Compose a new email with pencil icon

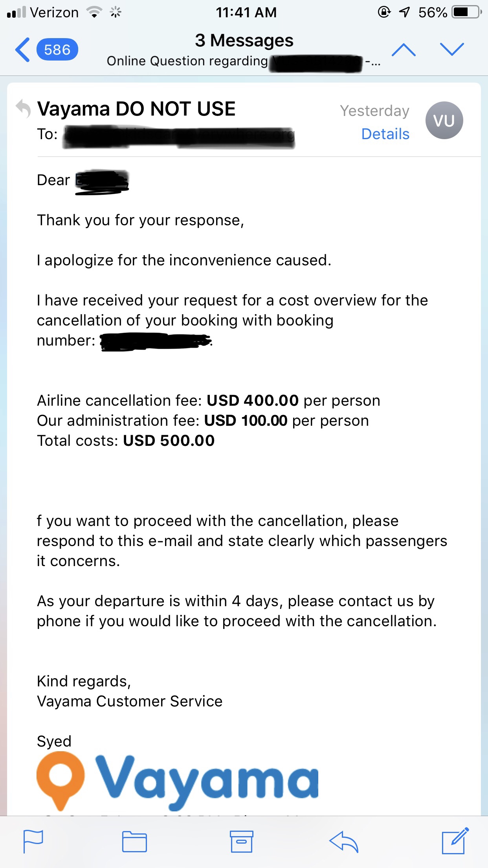coord(455,840)
